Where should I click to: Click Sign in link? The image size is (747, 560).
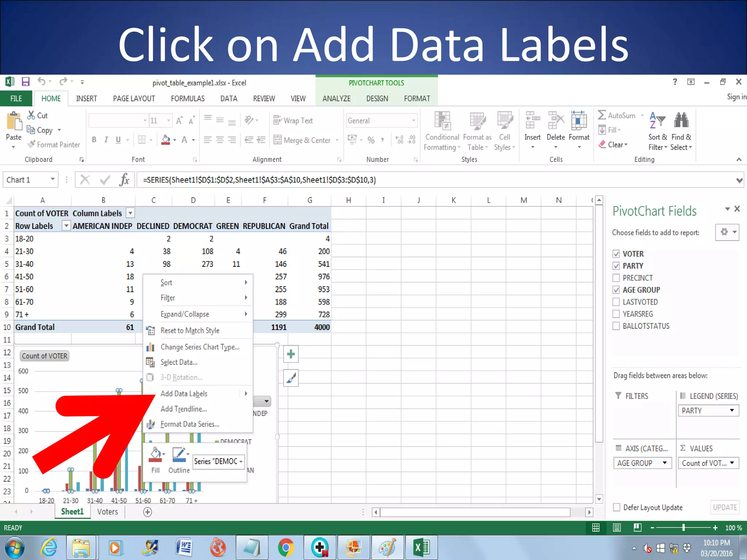(x=736, y=97)
